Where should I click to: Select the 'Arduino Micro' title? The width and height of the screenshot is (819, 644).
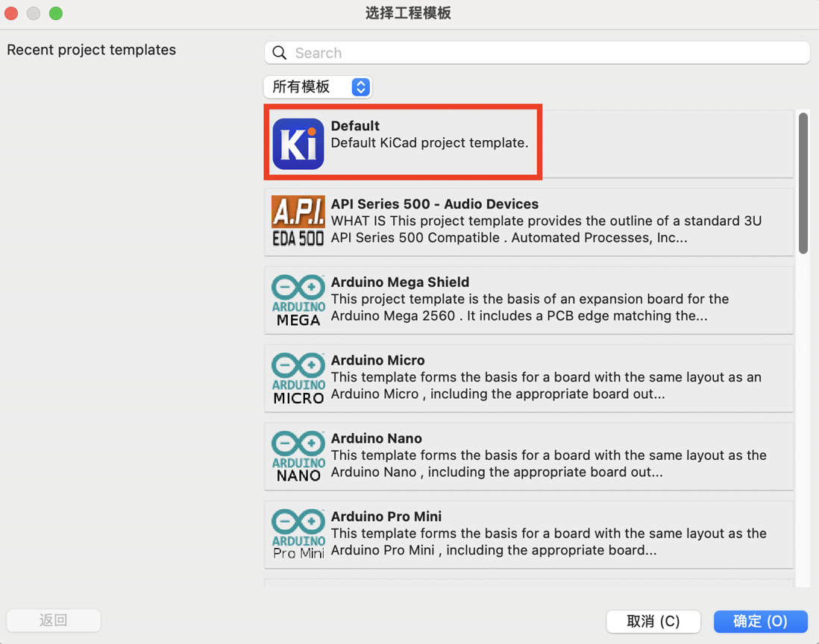tap(377, 361)
